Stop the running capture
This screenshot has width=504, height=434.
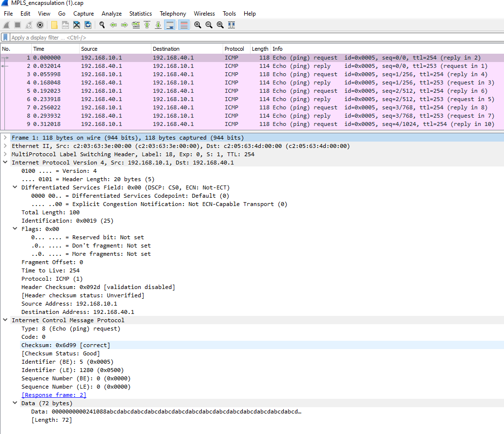(x=18, y=25)
